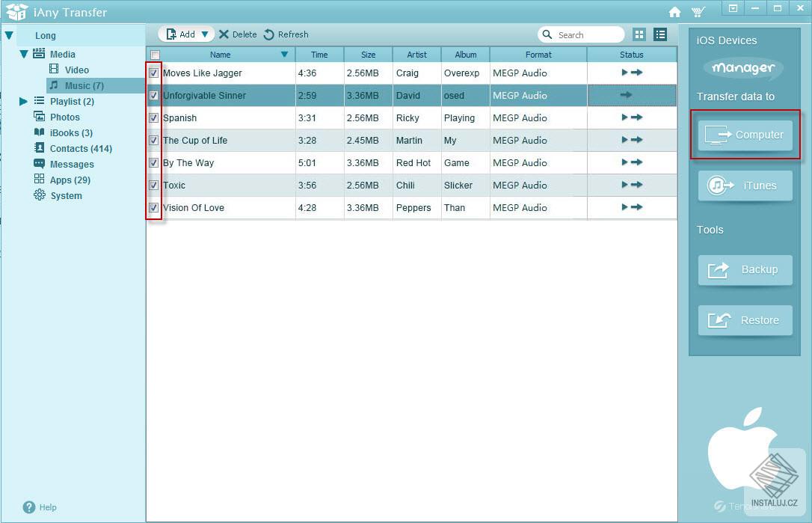Image resolution: width=812 pixels, height=523 pixels.
Task: Sort by the Album column header
Action: (466, 55)
